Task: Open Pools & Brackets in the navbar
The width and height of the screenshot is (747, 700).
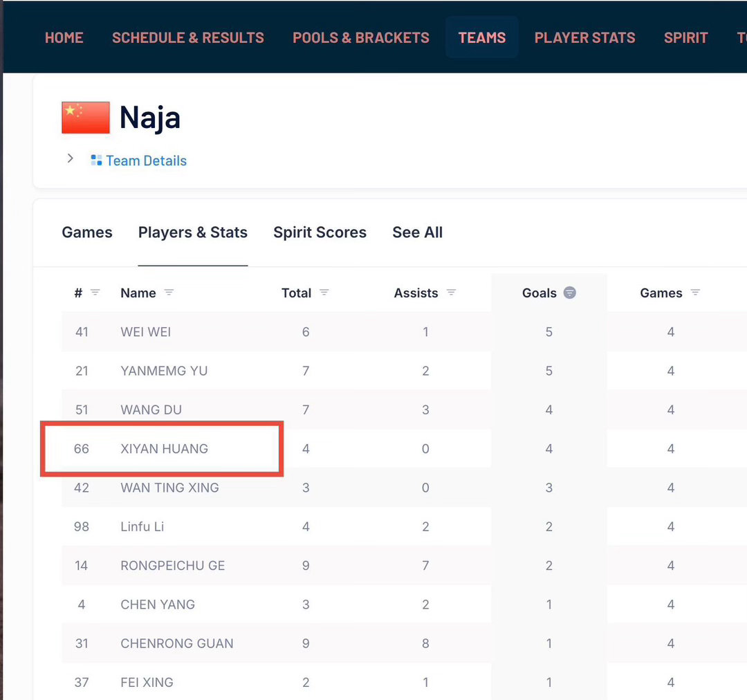Action: [x=361, y=37]
